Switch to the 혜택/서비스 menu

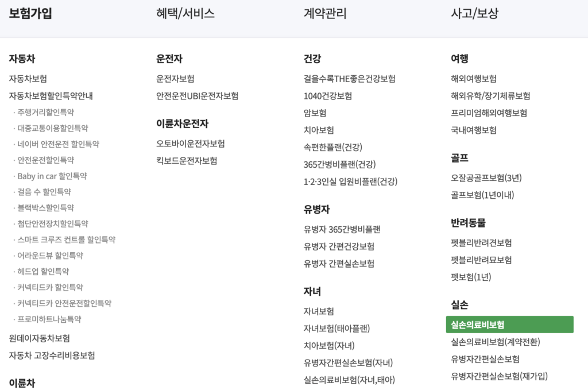[184, 13]
